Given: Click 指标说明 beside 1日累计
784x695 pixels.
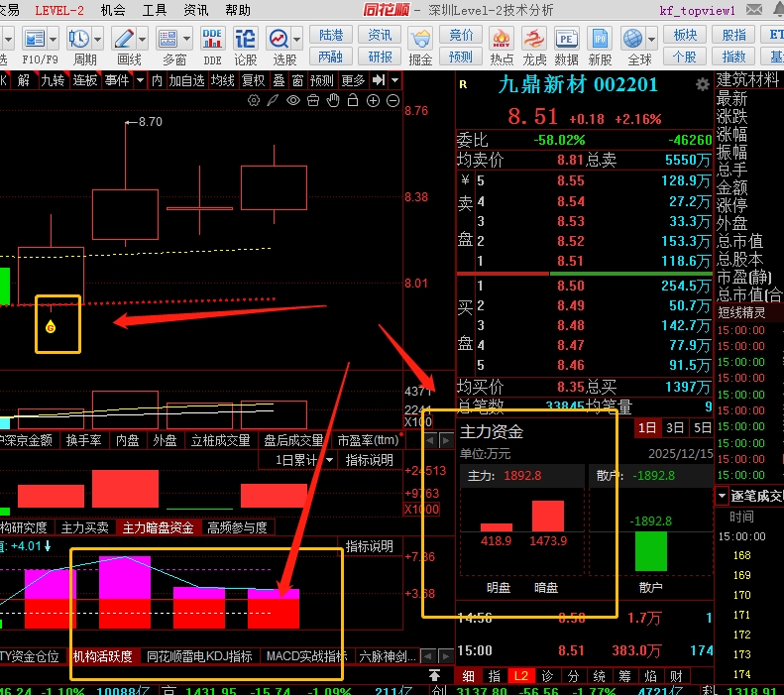Looking at the screenshot, I should 369,460.
